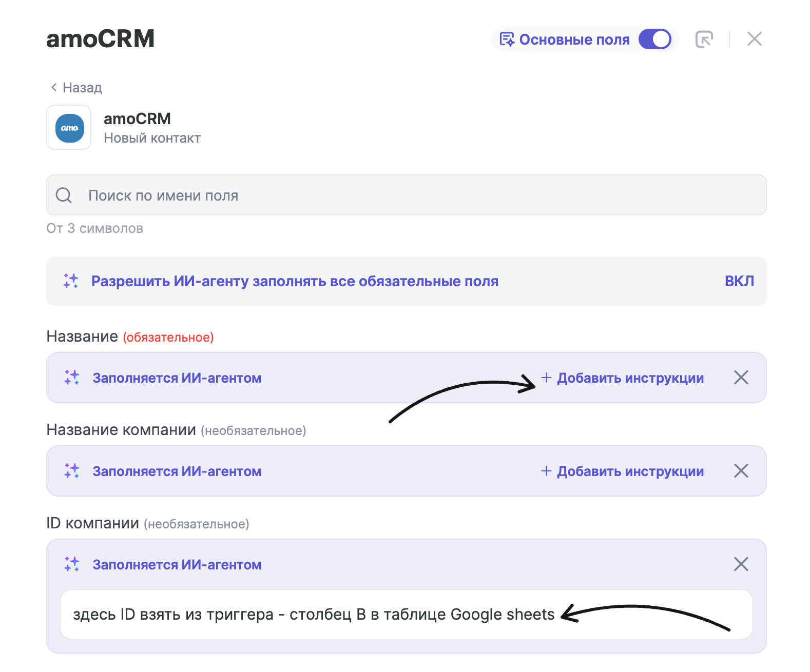The height and width of the screenshot is (672, 810).
Task: Close the amoCRM panel with X
Action: [x=754, y=39]
